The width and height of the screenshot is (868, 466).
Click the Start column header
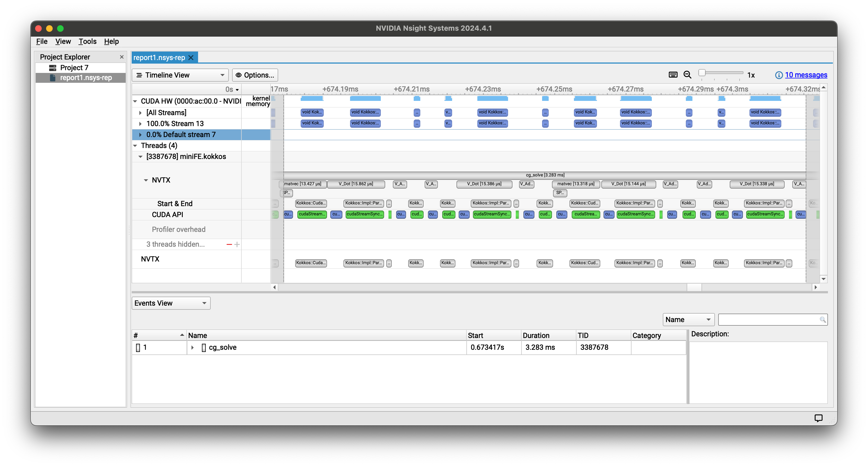[x=494, y=335]
